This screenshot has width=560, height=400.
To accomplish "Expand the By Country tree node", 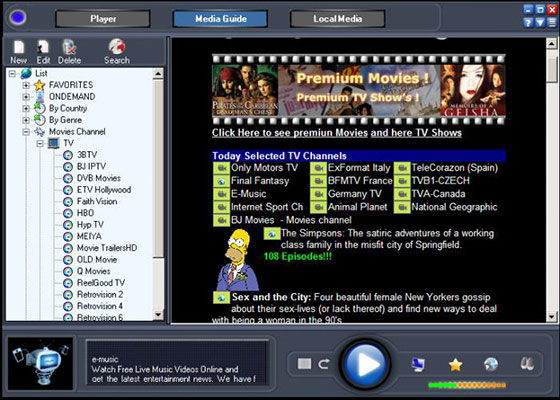I will pos(26,108).
